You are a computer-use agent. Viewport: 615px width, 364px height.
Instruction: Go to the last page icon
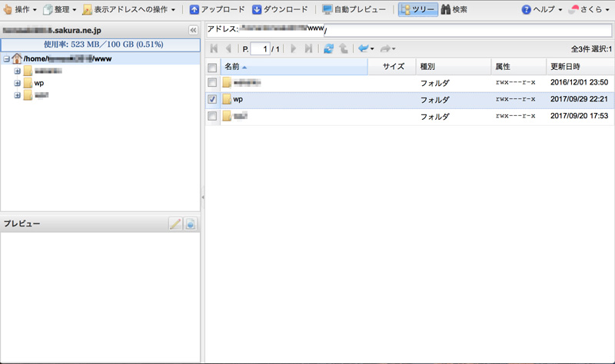click(x=309, y=48)
